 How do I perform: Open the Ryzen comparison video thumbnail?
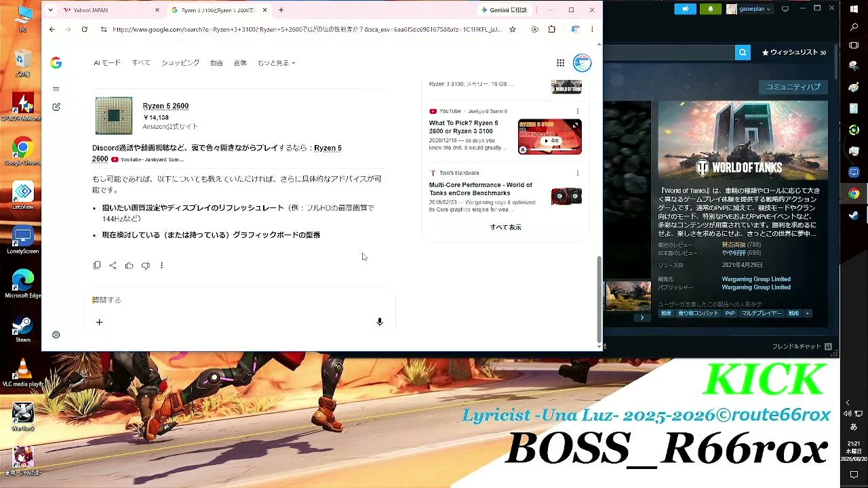550,137
